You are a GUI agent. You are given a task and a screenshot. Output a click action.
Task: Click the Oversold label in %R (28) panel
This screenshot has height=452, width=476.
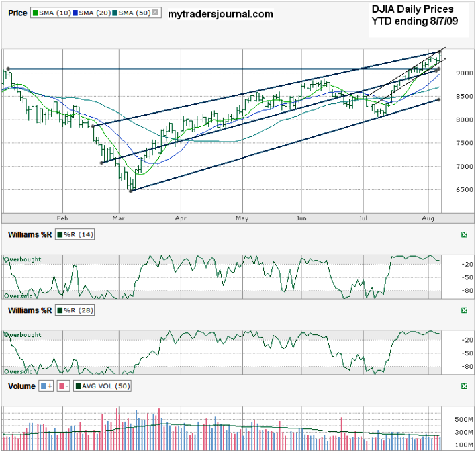[x=18, y=371]
